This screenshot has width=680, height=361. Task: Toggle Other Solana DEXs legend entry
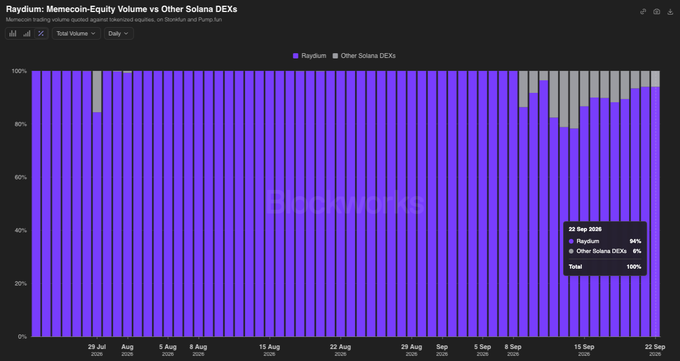(x=364, y=56)
